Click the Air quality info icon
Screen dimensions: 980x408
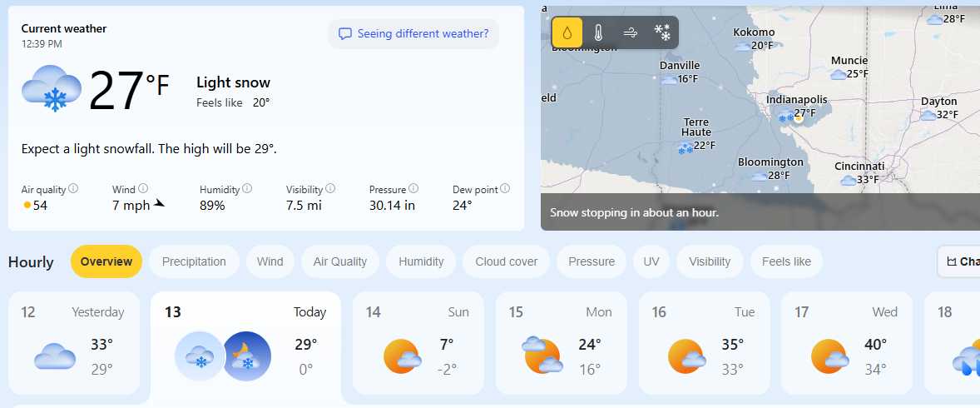pyautogui.click(x=73, y=189)
